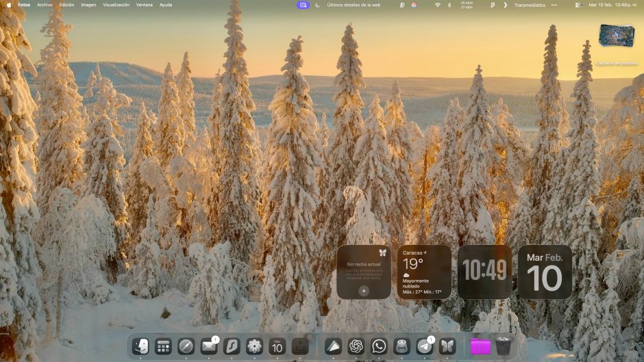Launch WhatsApp from the Dock
644x362 pixels.
379,346
